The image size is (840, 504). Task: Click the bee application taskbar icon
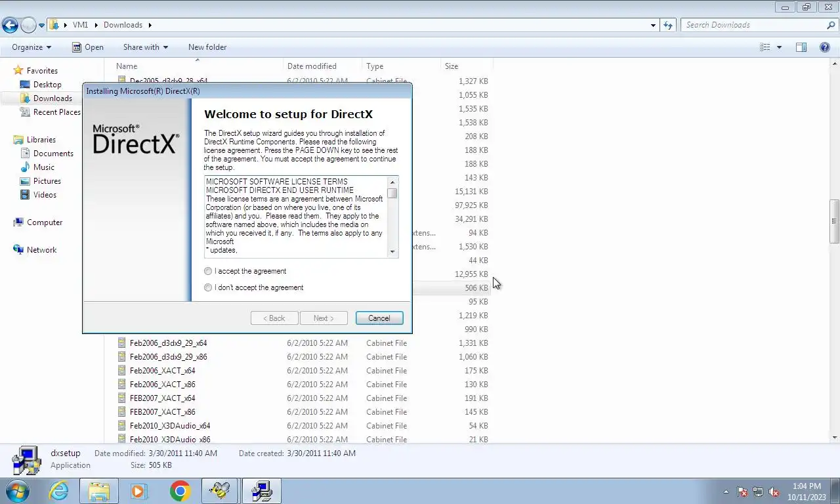pyautogui.click(x=220, y=491)
